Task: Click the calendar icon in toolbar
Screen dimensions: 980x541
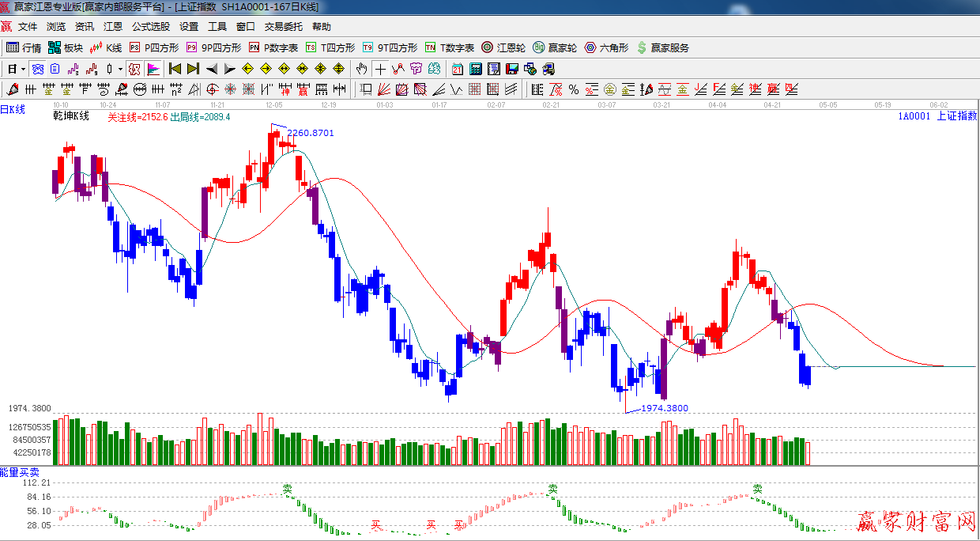Action: pyautogui.click(x=458, y=69)
